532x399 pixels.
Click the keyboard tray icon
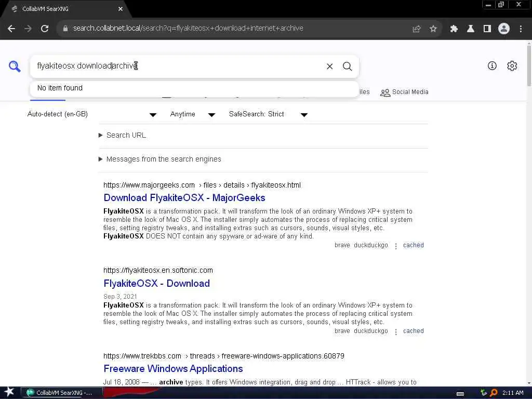460,394
